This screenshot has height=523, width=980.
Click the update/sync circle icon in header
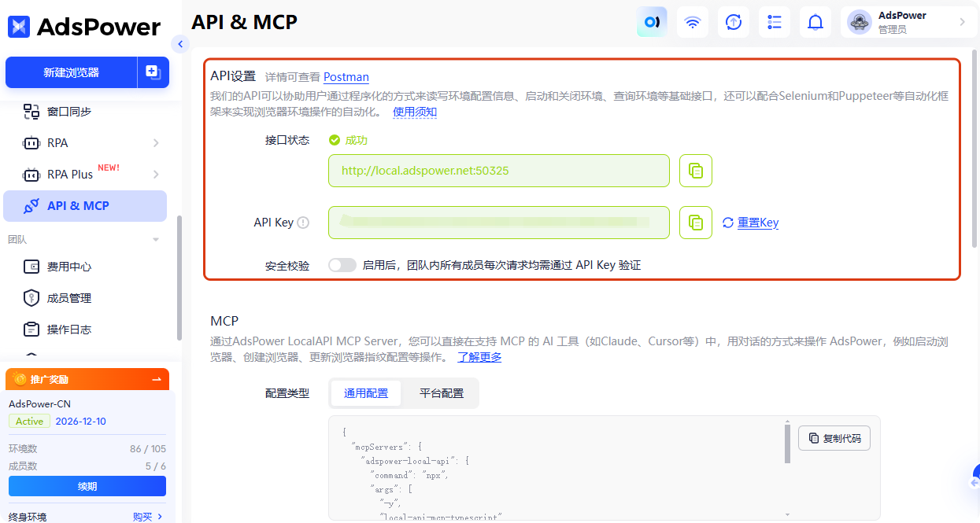click(734, 22)
